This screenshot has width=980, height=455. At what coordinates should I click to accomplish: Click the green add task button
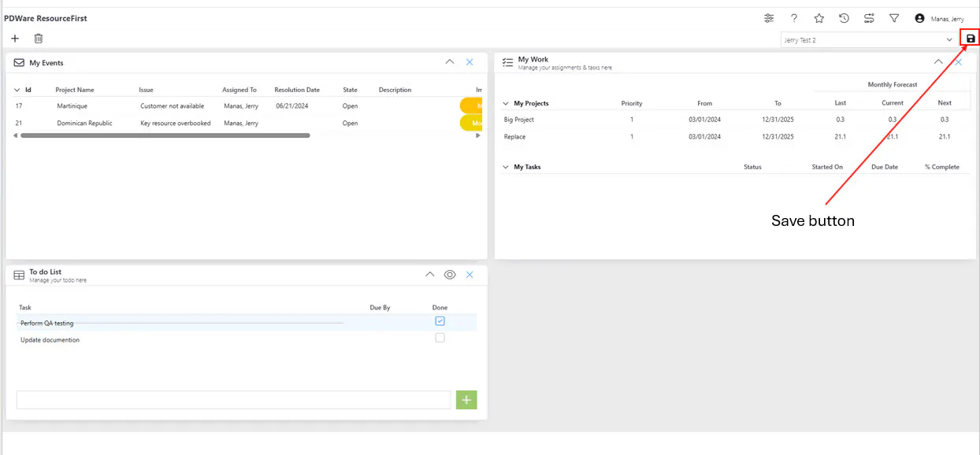tap(466, 400)
